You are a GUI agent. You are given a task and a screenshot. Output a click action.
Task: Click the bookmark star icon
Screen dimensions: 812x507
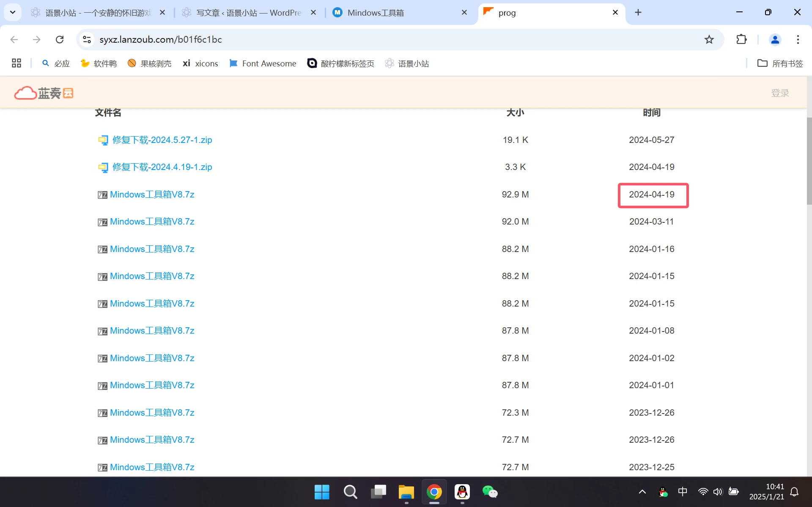click(709, 39)
